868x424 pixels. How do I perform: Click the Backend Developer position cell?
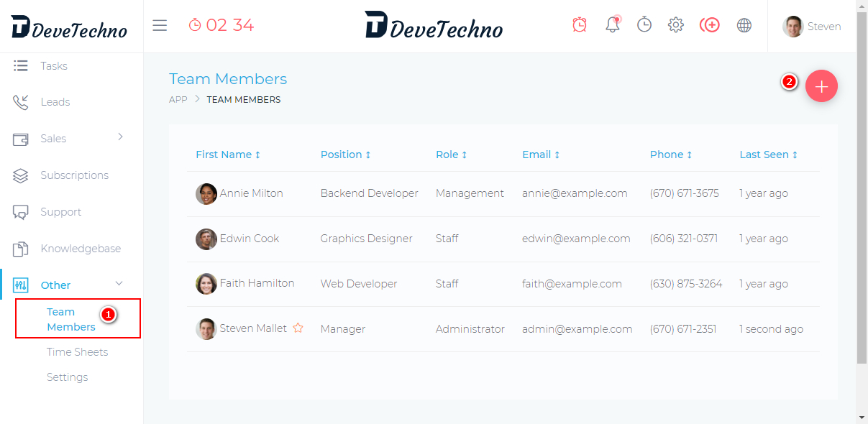(370, 193)
